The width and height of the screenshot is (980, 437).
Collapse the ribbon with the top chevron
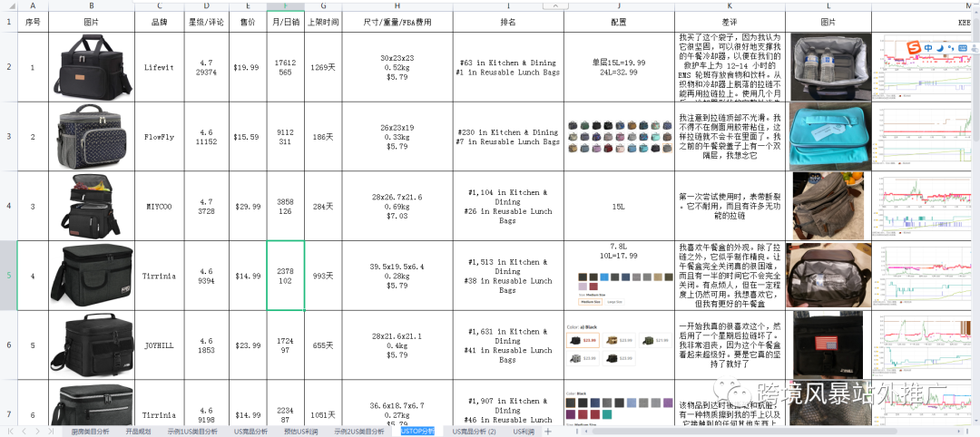[x=554, y=5]
